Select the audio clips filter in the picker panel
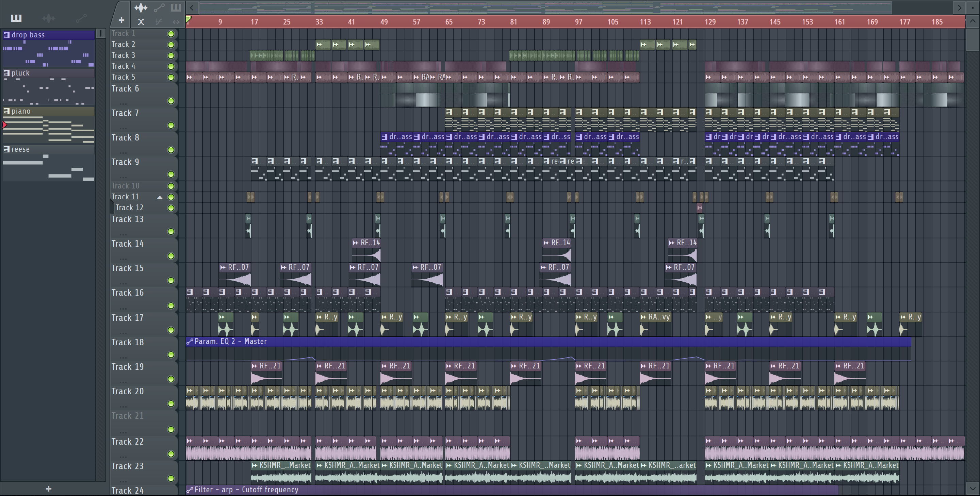The height and width of the screenshot is (496, 980). click(49, 18)
